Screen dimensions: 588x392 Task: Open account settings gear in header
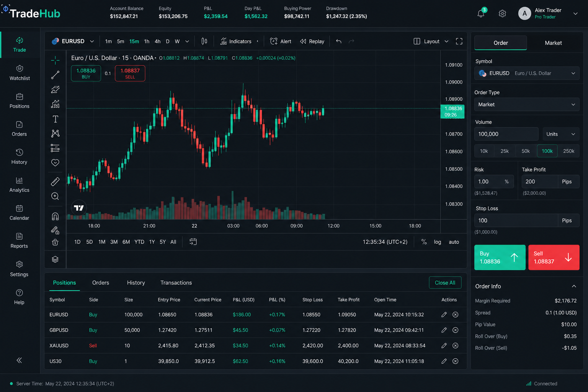coord(502,13)
